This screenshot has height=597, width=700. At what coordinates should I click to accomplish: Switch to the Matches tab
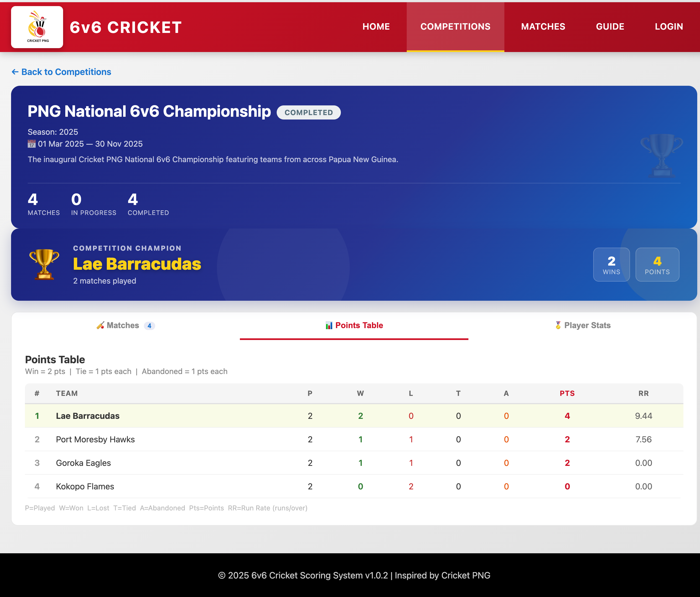(123, 325)
